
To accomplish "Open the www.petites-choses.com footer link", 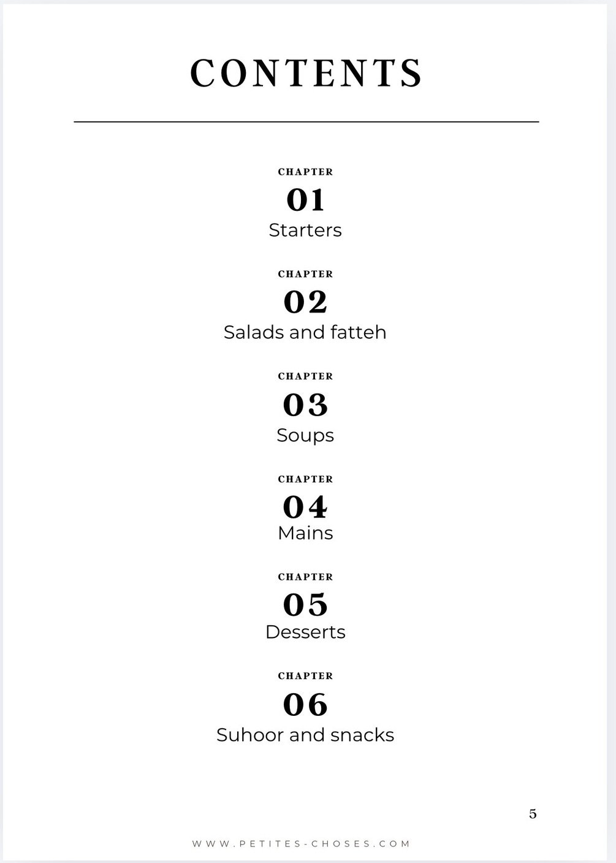I will coord(302,844).
